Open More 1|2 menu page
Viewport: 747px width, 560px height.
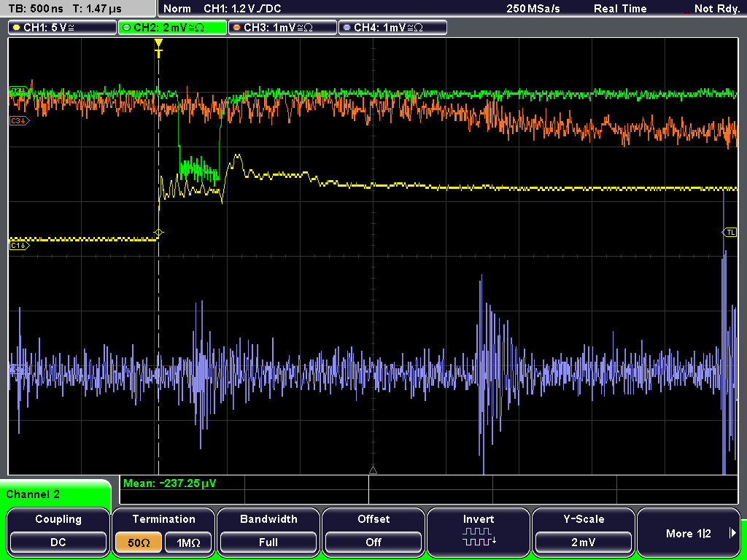click(x=689, y=533)
